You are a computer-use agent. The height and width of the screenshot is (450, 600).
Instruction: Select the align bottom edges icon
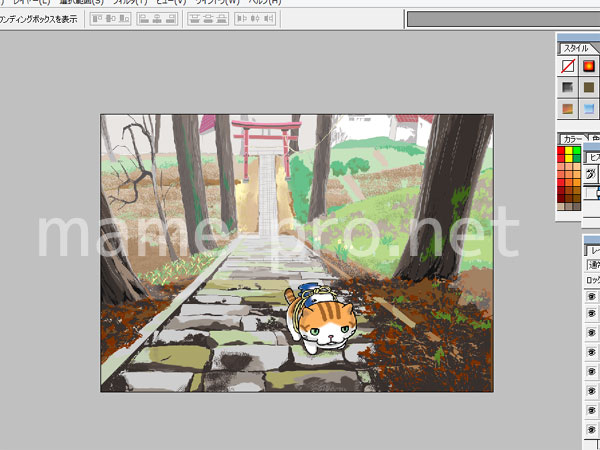tap(124, 18)
